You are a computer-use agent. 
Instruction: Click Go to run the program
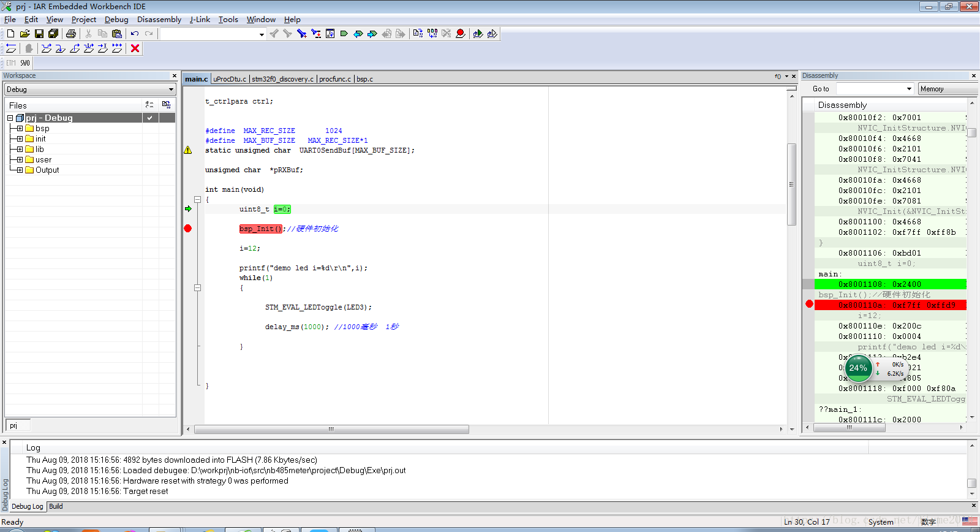pos(117,48)
